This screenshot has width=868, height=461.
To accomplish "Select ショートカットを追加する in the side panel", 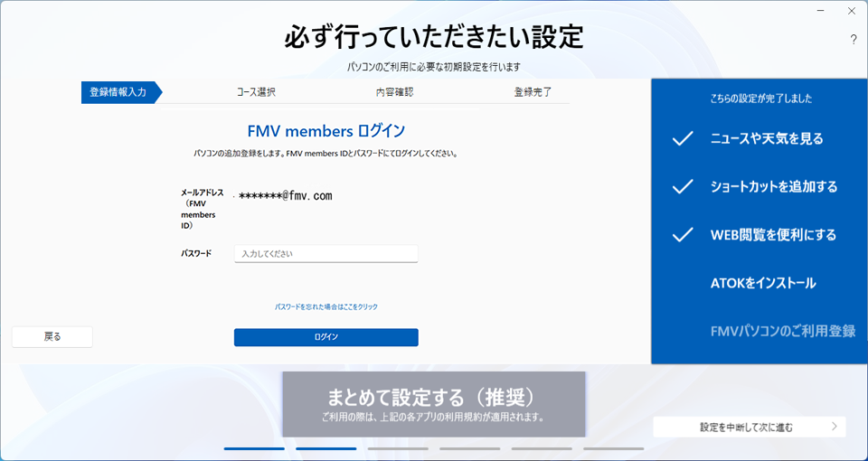I will pyautogui.click(x=774, y=187).
